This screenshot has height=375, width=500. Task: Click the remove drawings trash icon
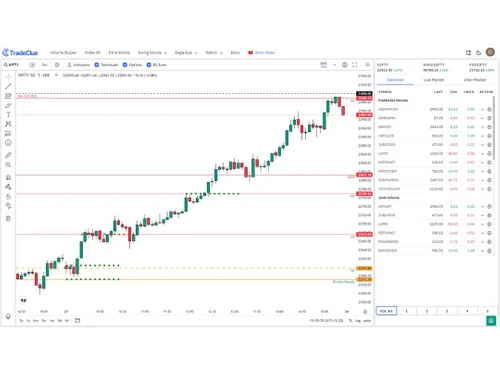pos(8,219)
